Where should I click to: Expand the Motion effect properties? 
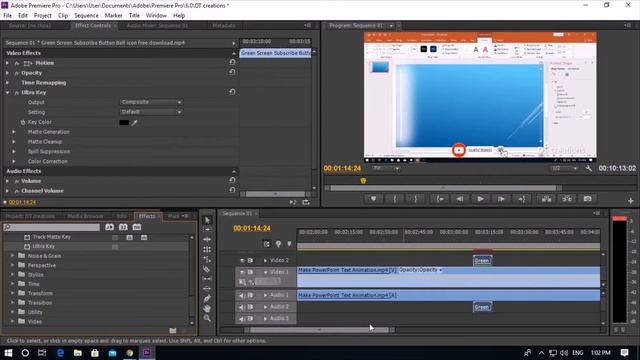pyautogui.click(x=7, y=63)
